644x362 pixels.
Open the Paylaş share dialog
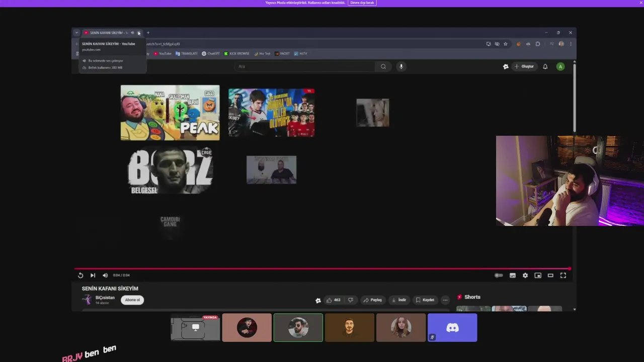(373, 300)
